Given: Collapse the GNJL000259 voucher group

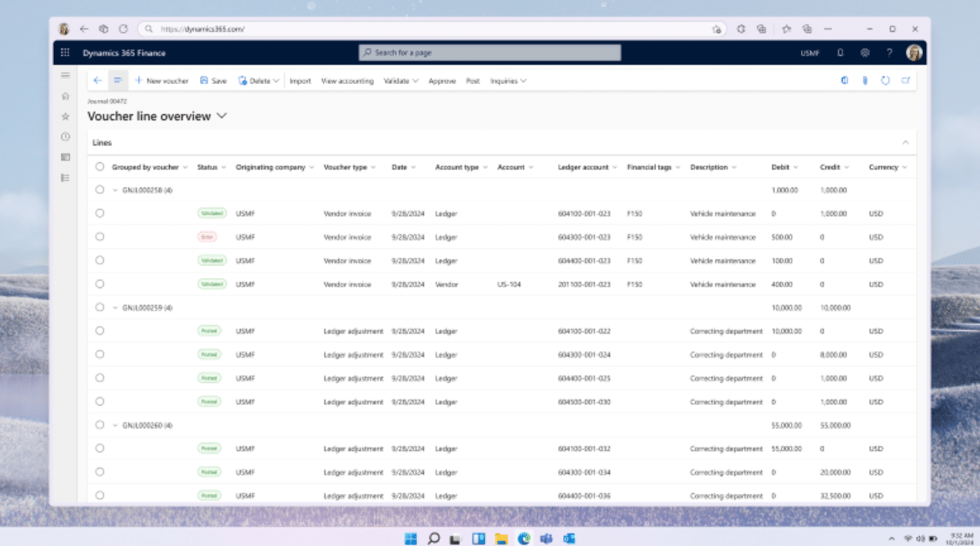Looking at the screenshot, I should (115, 307).
